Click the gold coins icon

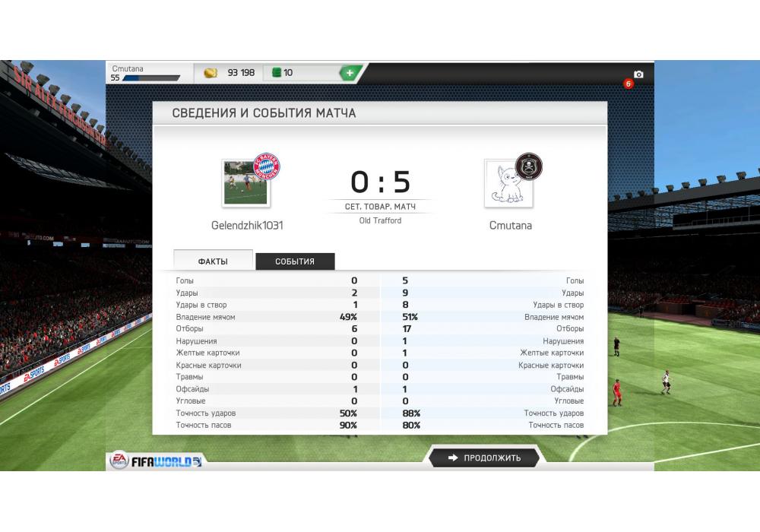click(211, 73)
